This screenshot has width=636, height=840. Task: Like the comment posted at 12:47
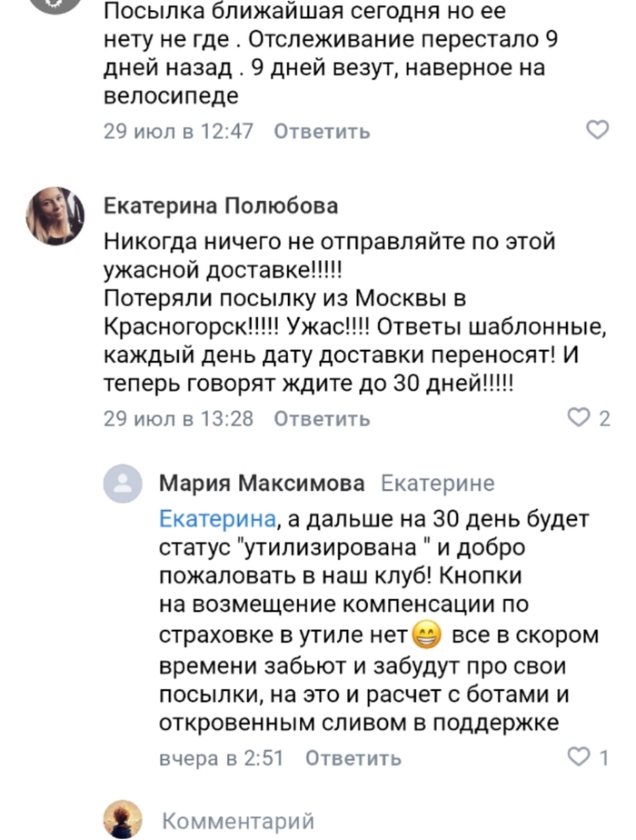(x=597, y=131)
